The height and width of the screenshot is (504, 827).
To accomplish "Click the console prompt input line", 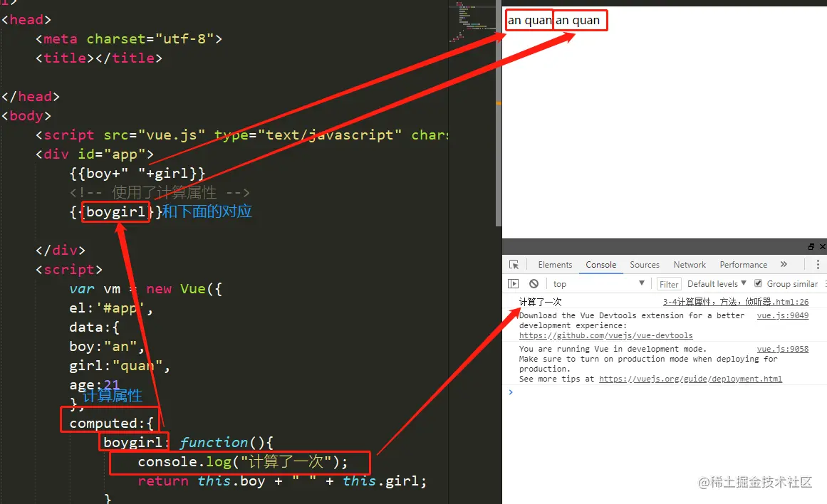I will tap(665, 392).
